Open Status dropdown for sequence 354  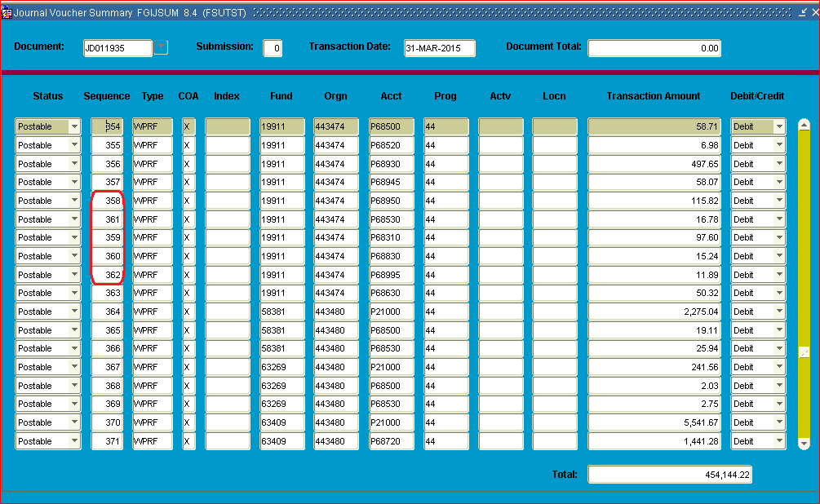click(x=74, y=126)
